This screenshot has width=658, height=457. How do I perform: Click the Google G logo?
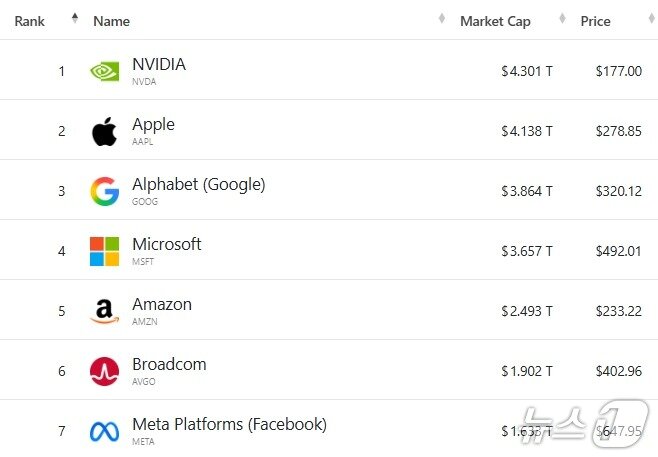point(104,191)
